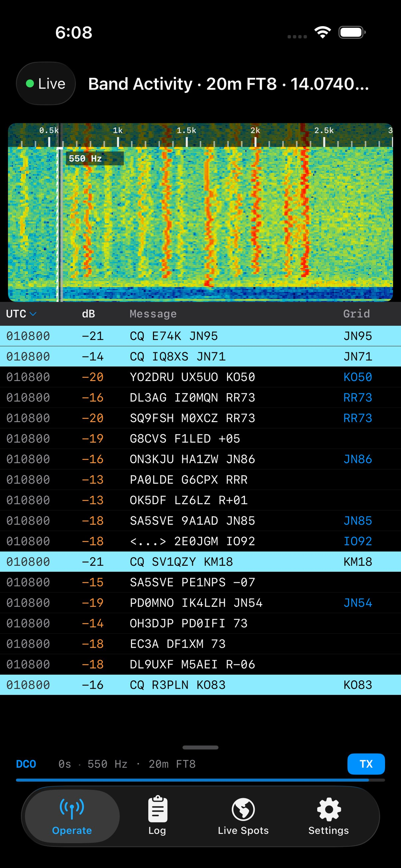Tap the blue JN54 grid value
The width and height of the screenshot is (401, 868).
pyautogui.click(x=357, y=603)
